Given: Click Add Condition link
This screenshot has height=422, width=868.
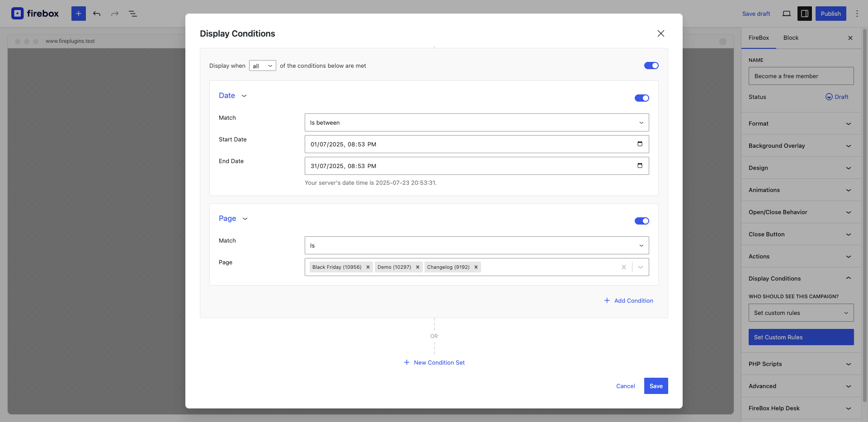Looking at the screenshot, I should pos(629,301).
